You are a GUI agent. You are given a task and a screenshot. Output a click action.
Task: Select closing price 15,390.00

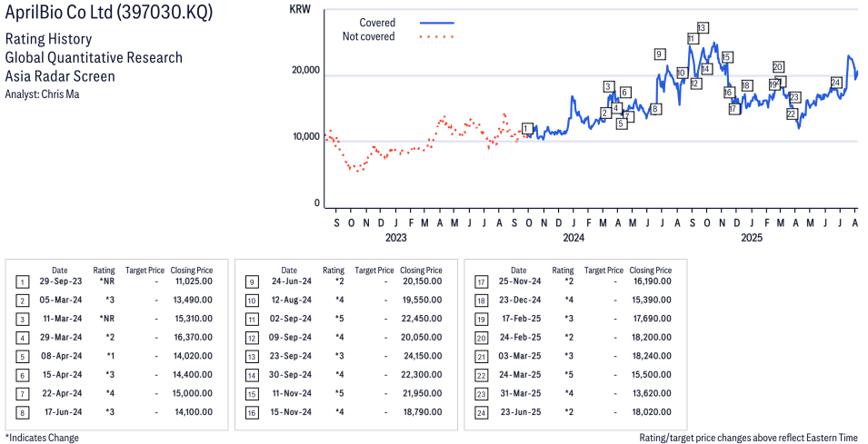652,300
